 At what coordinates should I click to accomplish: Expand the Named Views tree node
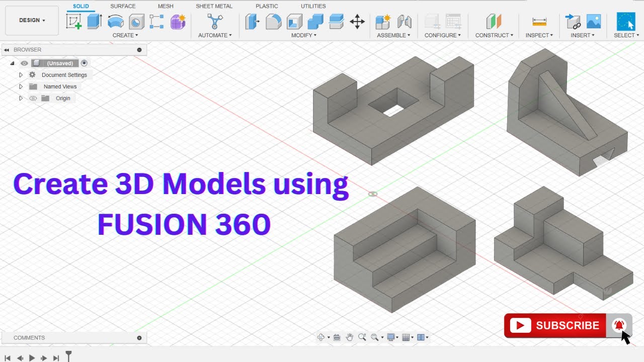click(21, 86)
